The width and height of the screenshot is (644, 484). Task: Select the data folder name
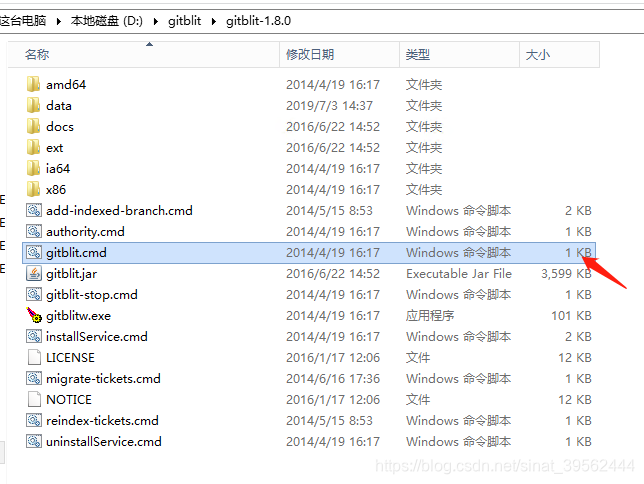(x=59, y=106)
